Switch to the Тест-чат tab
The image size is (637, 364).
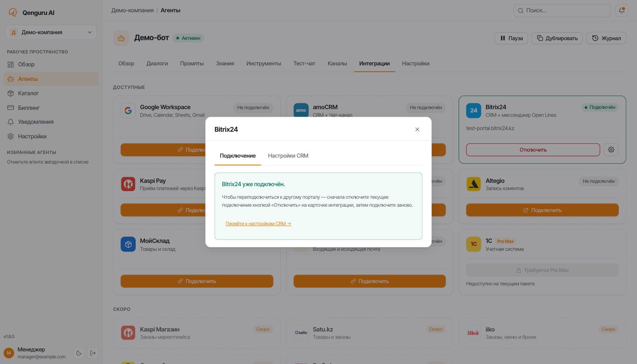(304, 63)
